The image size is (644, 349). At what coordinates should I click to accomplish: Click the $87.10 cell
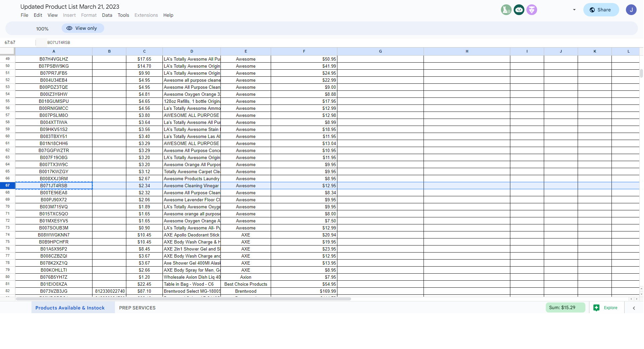coord(144,291)
